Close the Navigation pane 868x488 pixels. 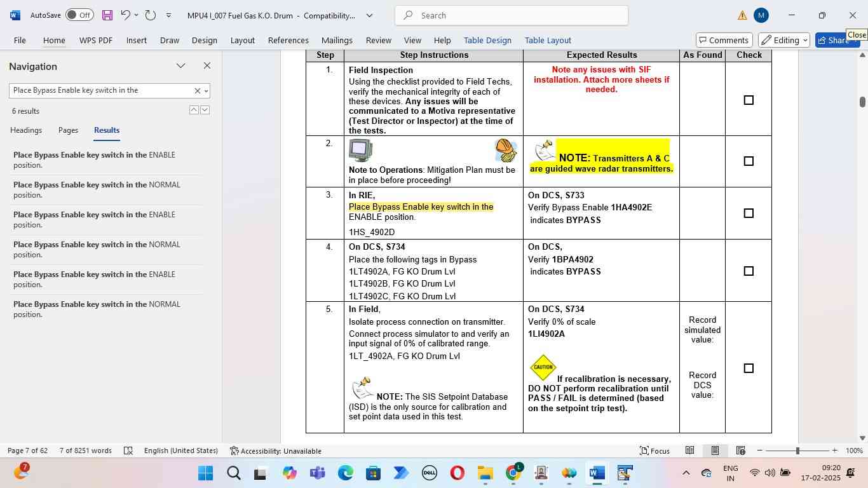coord(207,65)
